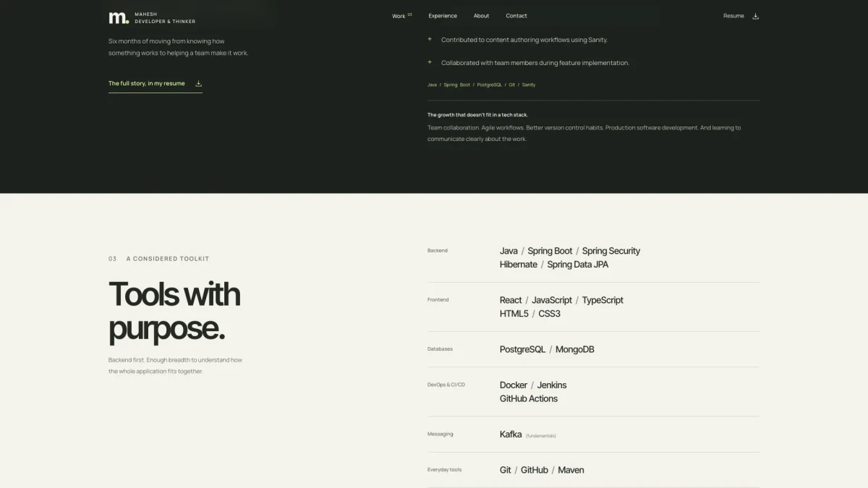
Task: Select the 'Messaging' category label
Action: click(x=441, y=435)
